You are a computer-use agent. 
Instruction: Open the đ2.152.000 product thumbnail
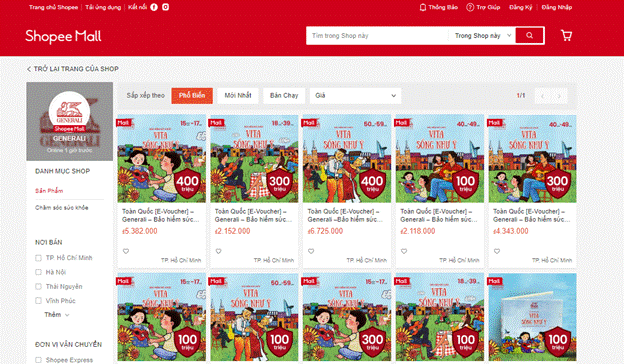coord(254,159)
